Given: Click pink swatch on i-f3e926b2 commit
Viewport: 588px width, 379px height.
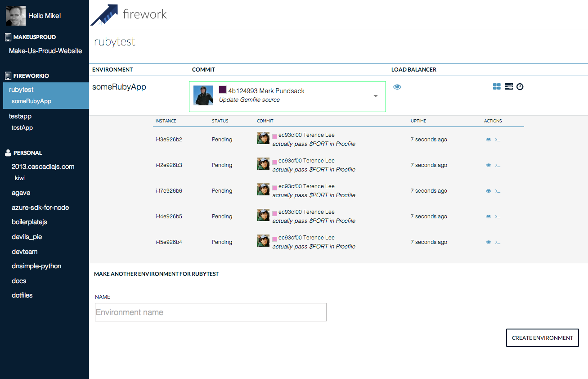Looking at the screenshot, I should point(274,136).
